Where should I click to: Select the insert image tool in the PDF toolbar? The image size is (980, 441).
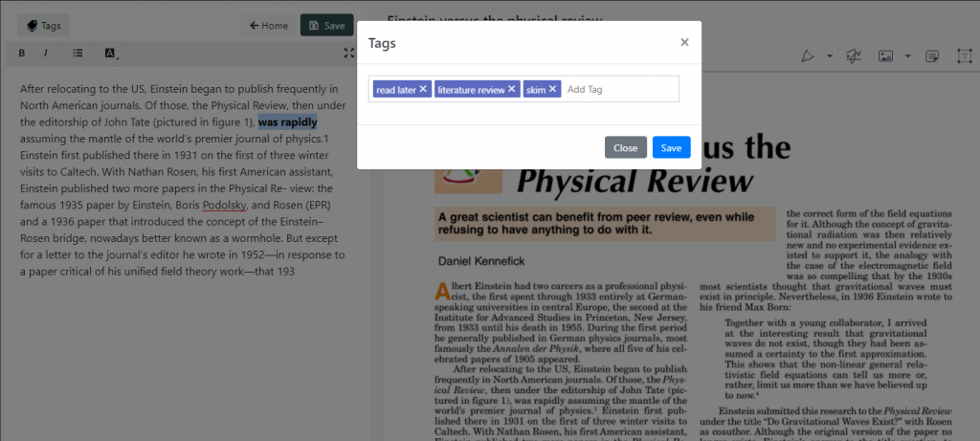pos(885,56)
